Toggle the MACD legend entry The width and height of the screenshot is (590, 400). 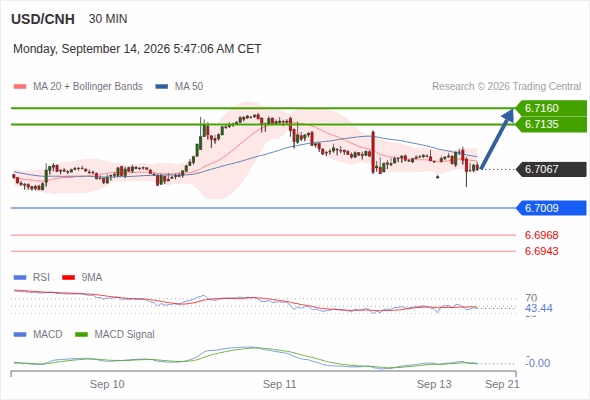pyautogui.click(x=38, y=334)
